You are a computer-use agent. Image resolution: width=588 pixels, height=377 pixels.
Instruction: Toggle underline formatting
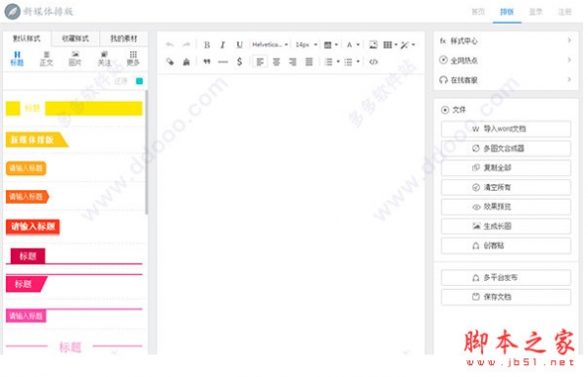tap(239, 45)
